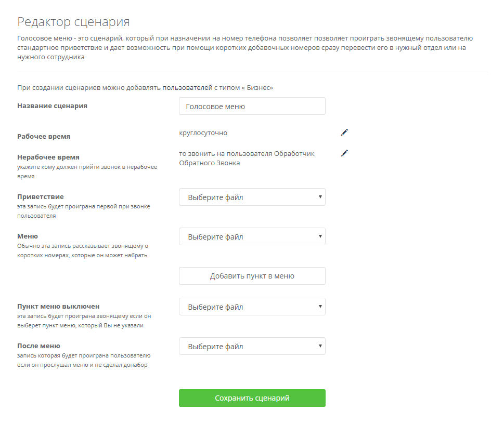
Task: Select the Нерабочее время label
Action: pos(48,157)
